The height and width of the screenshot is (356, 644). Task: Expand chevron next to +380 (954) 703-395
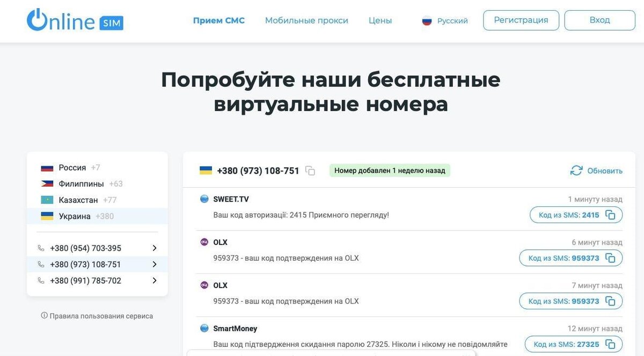[x=155, y=248]
